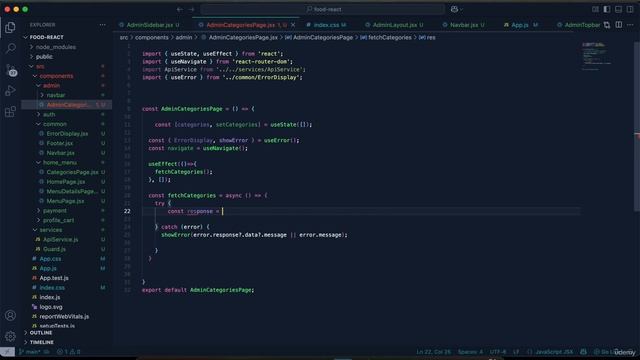Click the admin breadcrumb
The height and width of the screenshot is (360, 640).
(184, 38)
